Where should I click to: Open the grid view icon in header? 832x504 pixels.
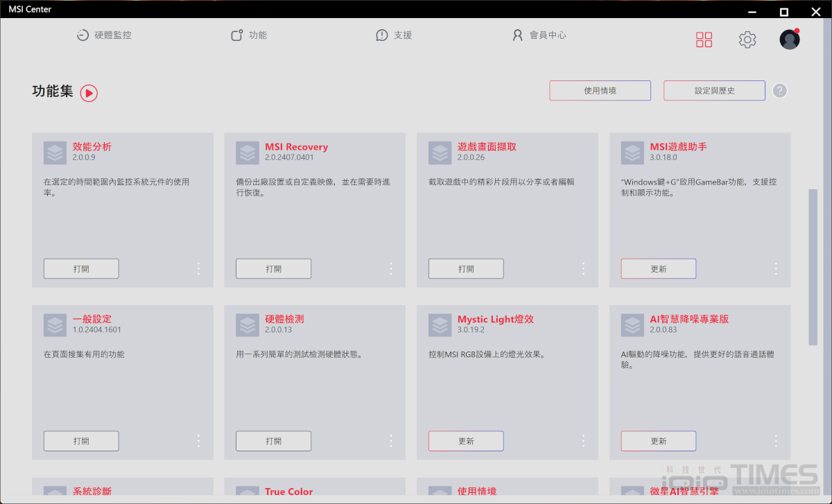click(x=704, y=40)
